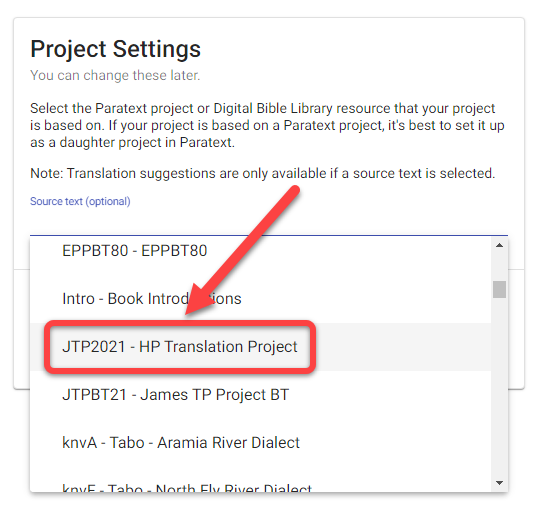
Task: Click the 'daughter project in Paratext' phrase
Action: (147, 142)
